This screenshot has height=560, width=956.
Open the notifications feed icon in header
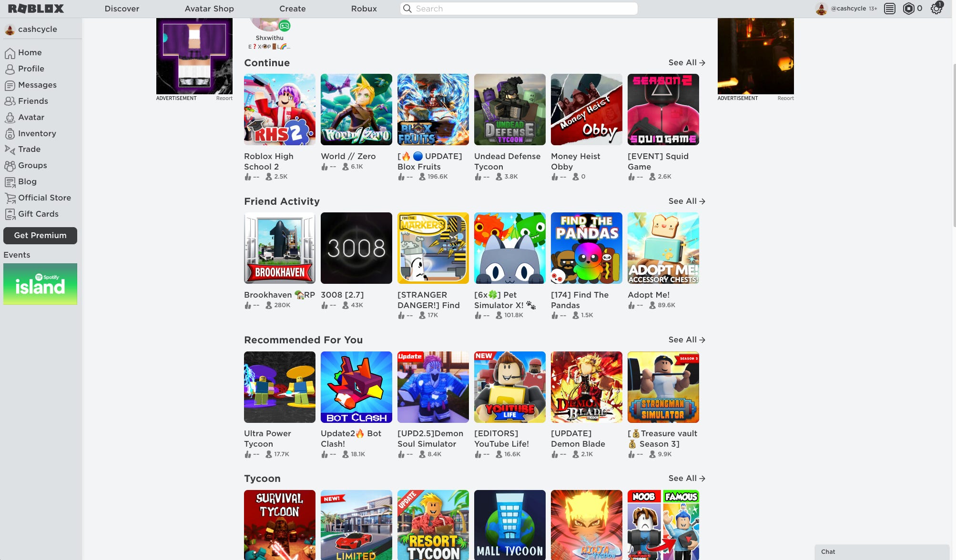point(890,9)
